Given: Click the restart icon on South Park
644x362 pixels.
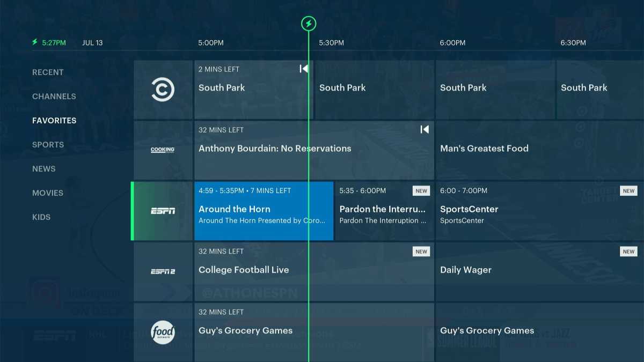Looking at the screenshot, I should pos(304,69).
